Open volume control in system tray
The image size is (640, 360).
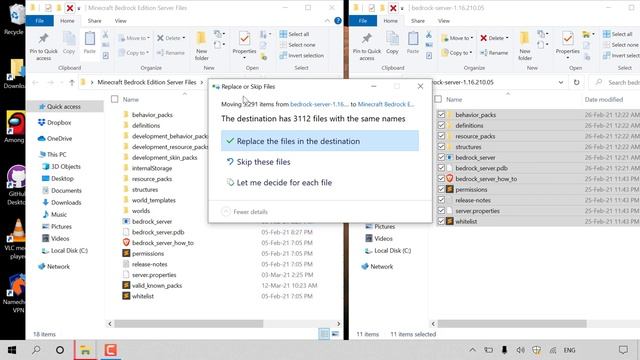(x=520, y=350)
